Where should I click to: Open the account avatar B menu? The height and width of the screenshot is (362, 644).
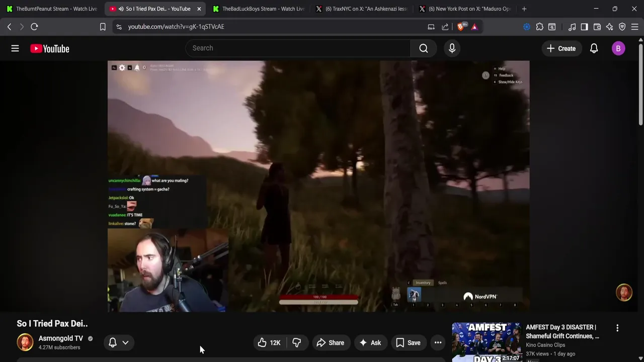(x=618, y=48)
